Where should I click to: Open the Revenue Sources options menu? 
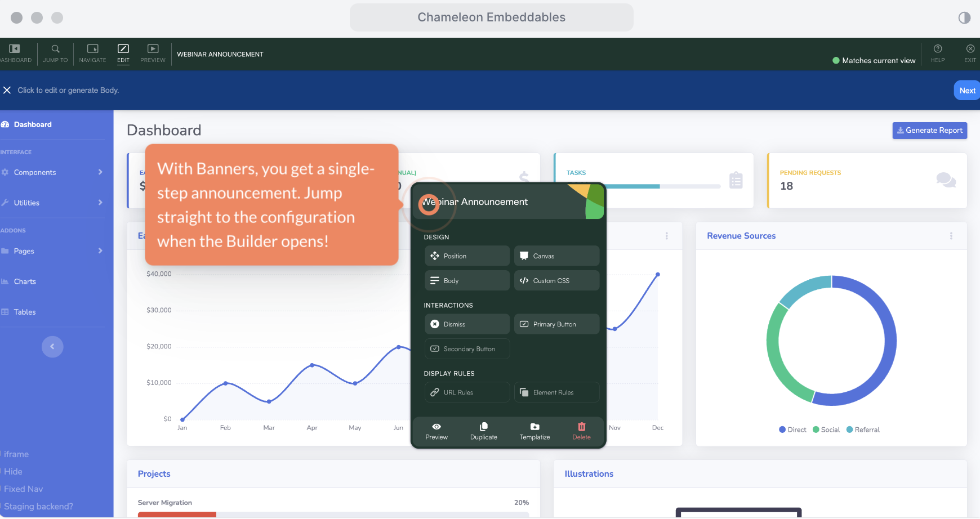951,236
